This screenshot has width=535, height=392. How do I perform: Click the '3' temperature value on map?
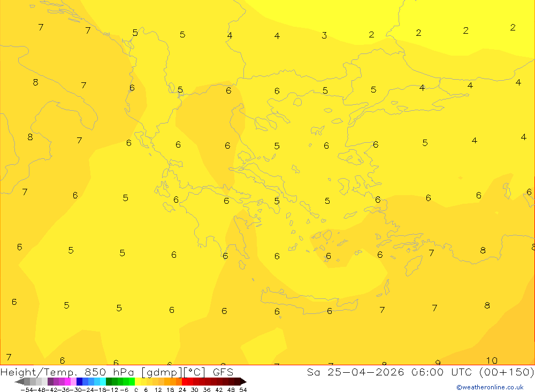324,35
